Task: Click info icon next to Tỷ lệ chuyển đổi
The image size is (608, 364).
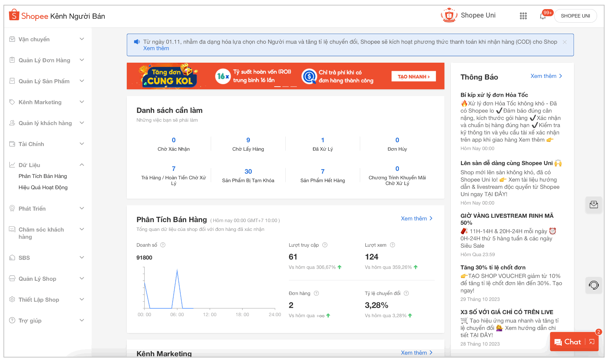Action: pyautogui.click(x=406, y=293)
